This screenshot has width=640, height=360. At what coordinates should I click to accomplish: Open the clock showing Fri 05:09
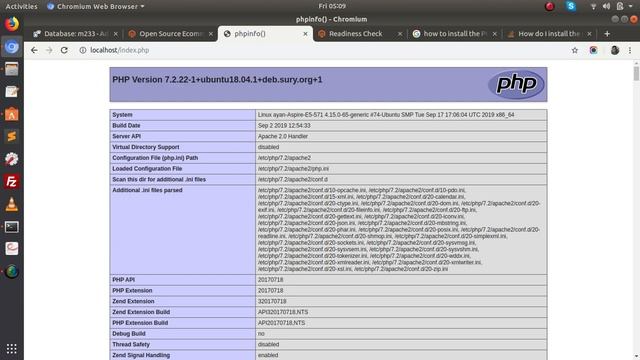pyautogui.click(x=332, y=6)
